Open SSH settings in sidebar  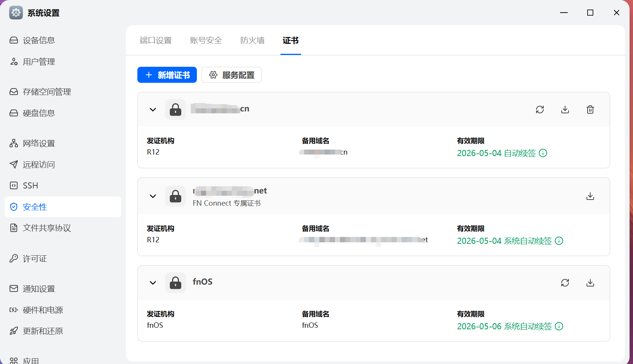tap(30, 186)
